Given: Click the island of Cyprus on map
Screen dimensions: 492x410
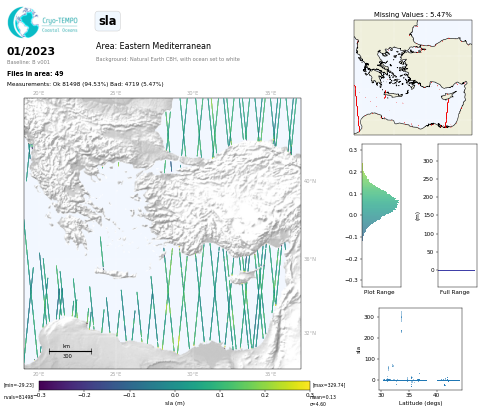Looking at the screenshot, I should click(x=243, y=276).
